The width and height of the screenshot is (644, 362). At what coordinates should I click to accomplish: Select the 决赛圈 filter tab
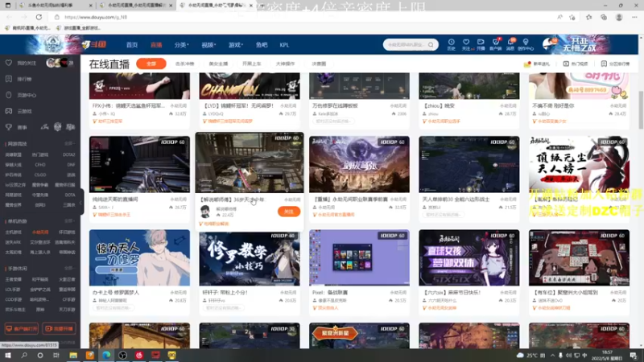tap(319, 64)
